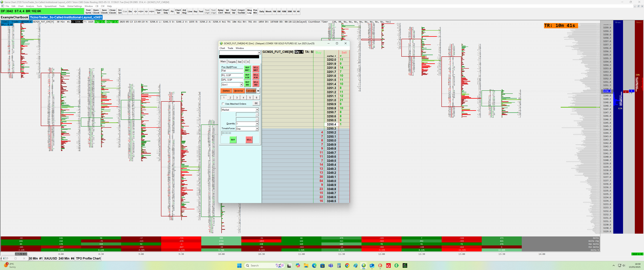
Task: Select the Ray drawing tool
Action: 195,11
